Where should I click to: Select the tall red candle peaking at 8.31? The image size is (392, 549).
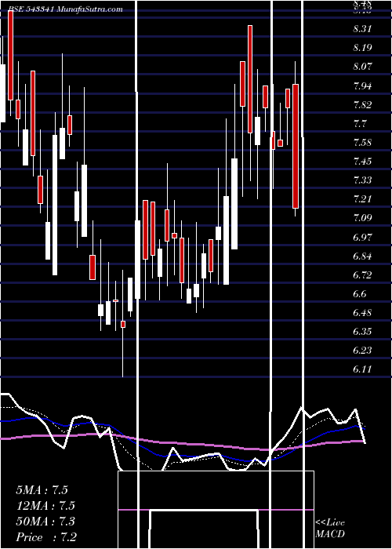click(x=250, y=79)
